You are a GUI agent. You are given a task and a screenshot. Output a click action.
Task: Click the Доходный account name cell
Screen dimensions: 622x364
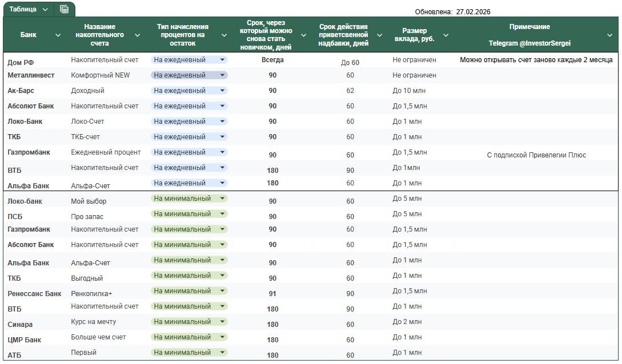[87, 91]
